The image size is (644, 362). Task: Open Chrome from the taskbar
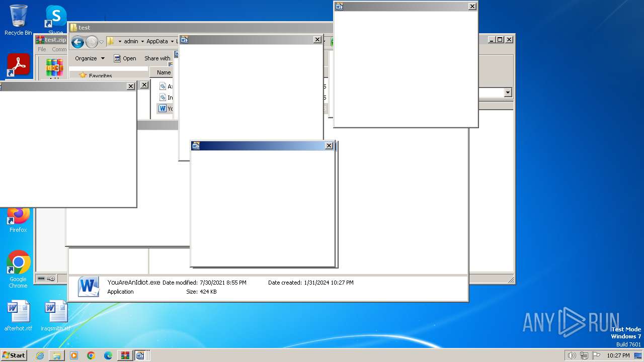pyautogui.click(x=91, y=355)
